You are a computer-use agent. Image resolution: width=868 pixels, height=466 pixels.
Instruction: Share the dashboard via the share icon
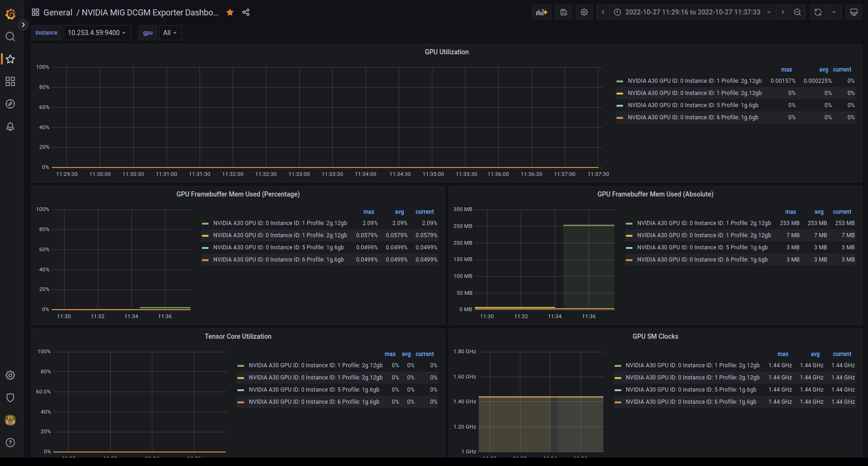(246, 12)
